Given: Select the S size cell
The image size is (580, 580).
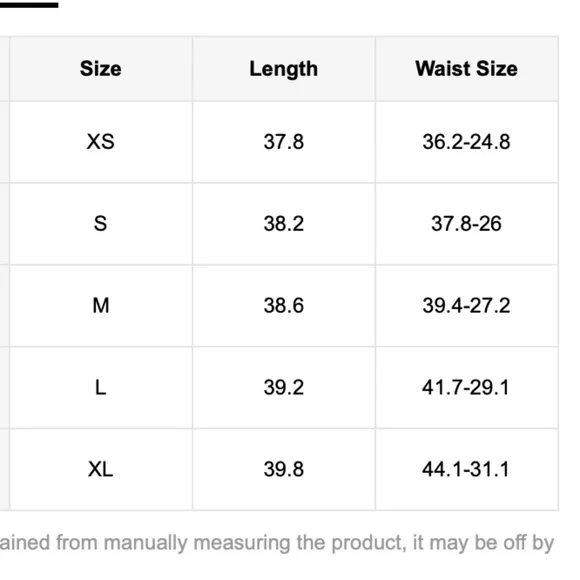Looking at the screenshot, I should tap(101, 224).
